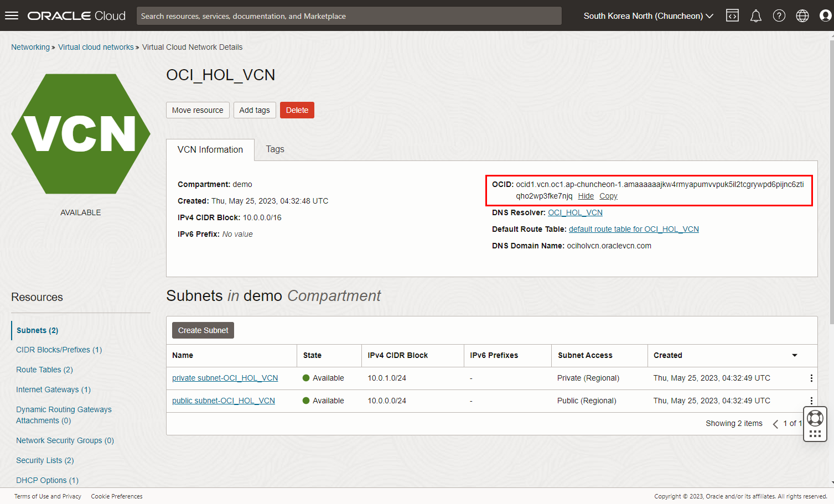Click the VCN hexagon logo image
Screen dimensions: 834x504
click(81, 134)
